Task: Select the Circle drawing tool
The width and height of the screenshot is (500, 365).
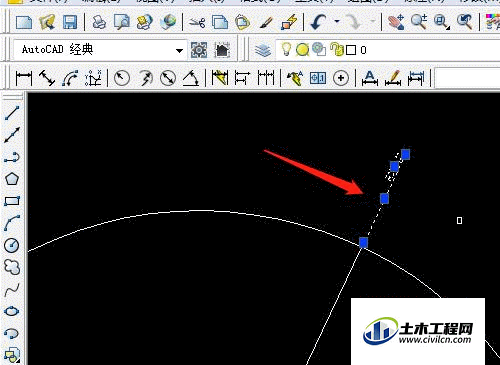Action: [12, 245]
